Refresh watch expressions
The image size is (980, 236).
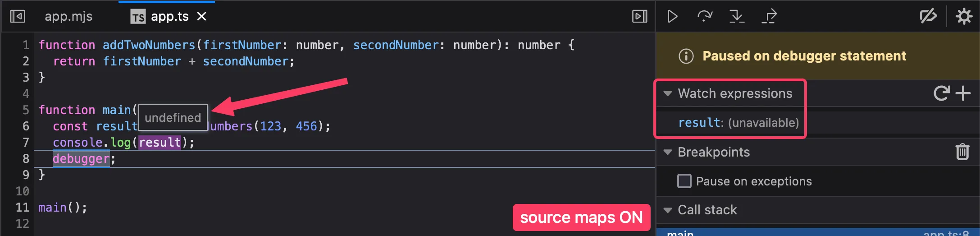point(941,93)
